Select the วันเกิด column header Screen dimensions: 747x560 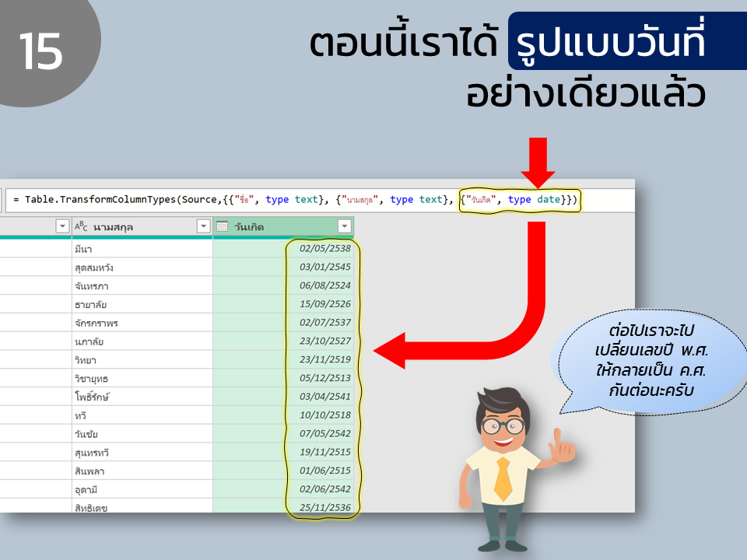pyautogui.click(x=283, y=226)
